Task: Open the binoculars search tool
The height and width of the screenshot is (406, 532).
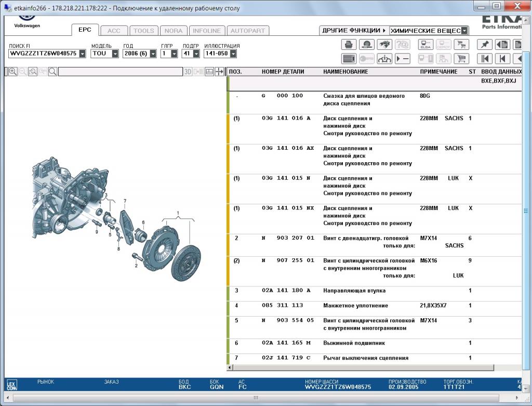Action: click(384, 45)
